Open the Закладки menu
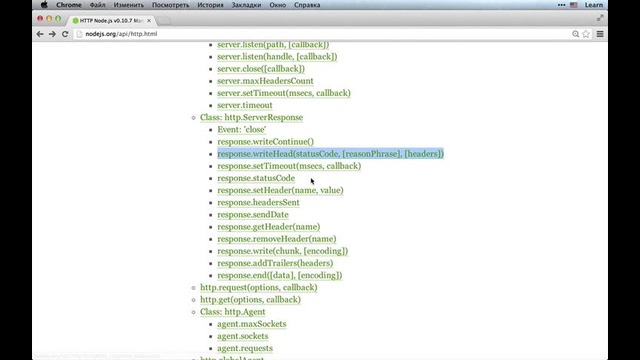 246,5
